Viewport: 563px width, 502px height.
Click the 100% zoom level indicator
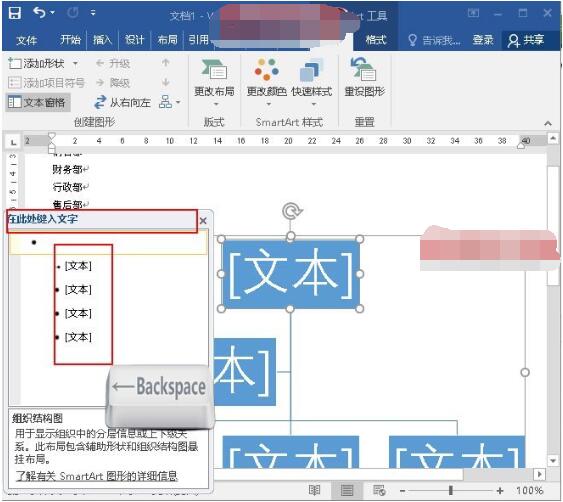pyautogui.click(x=530, y=490)
